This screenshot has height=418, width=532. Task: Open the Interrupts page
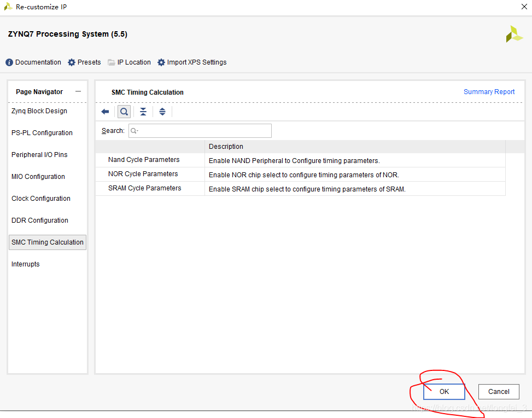(26, 264)
